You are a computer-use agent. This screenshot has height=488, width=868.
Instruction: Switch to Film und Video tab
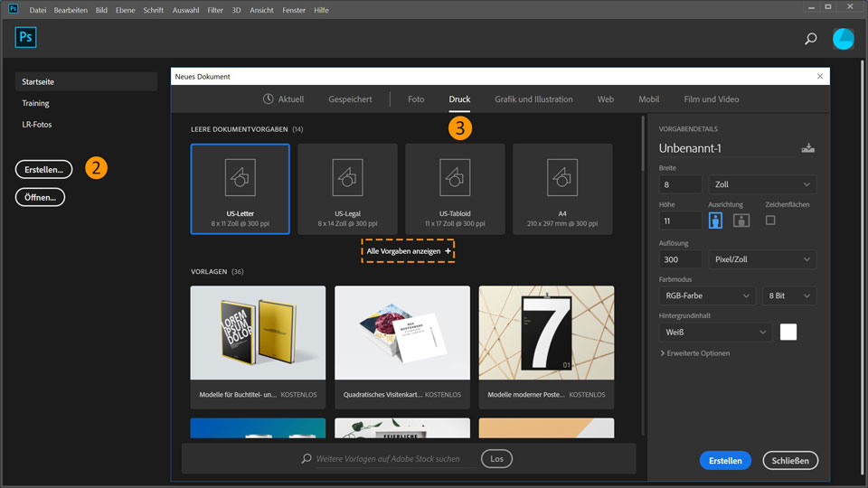pos(712,99)
